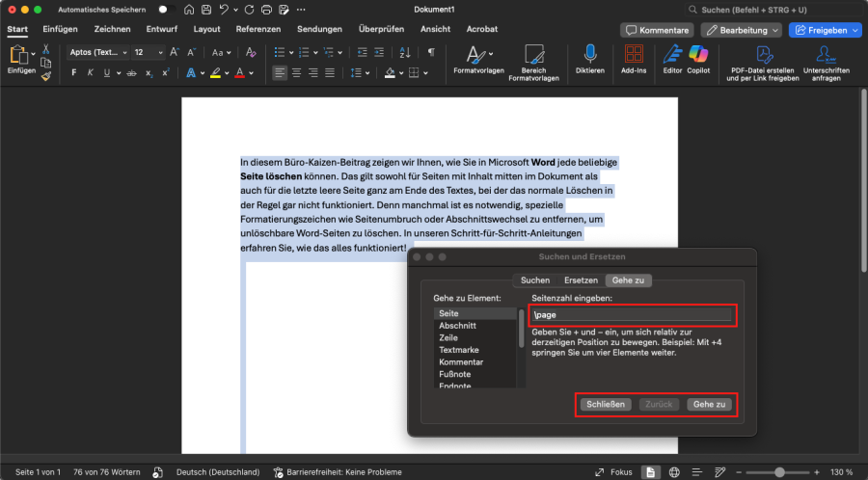Viewport: 868px width, 480px height.
Task: Open the Aptos font name dropdown
Action: (96, 52)
